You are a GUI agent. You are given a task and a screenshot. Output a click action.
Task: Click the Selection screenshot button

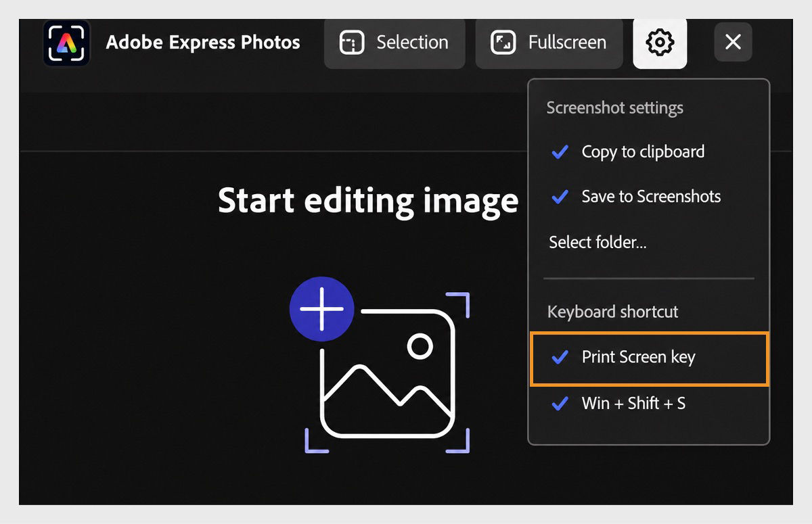pyautogui.click(x=394, y=43)
